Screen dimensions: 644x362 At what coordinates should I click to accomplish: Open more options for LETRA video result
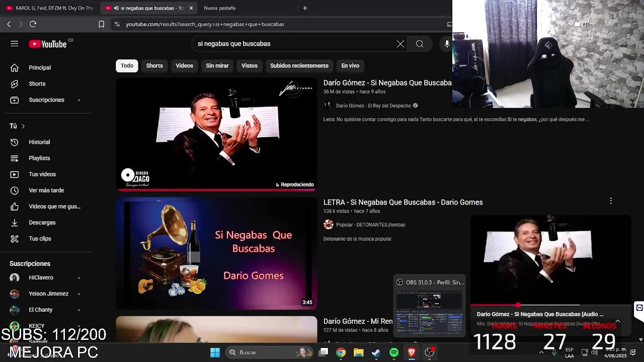click(611, 201)
